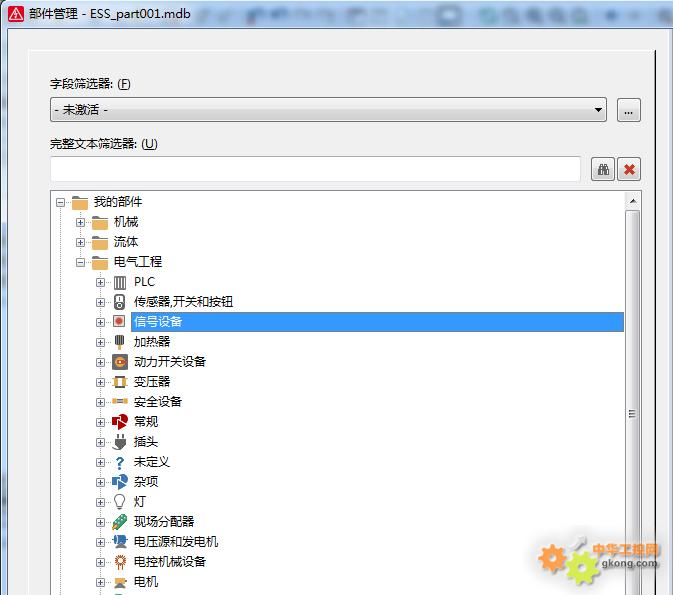Click the 灯 light bulb icon
The height and width of the screenshot is (595, 673).
pyautogui.click(x=120, y=502)
